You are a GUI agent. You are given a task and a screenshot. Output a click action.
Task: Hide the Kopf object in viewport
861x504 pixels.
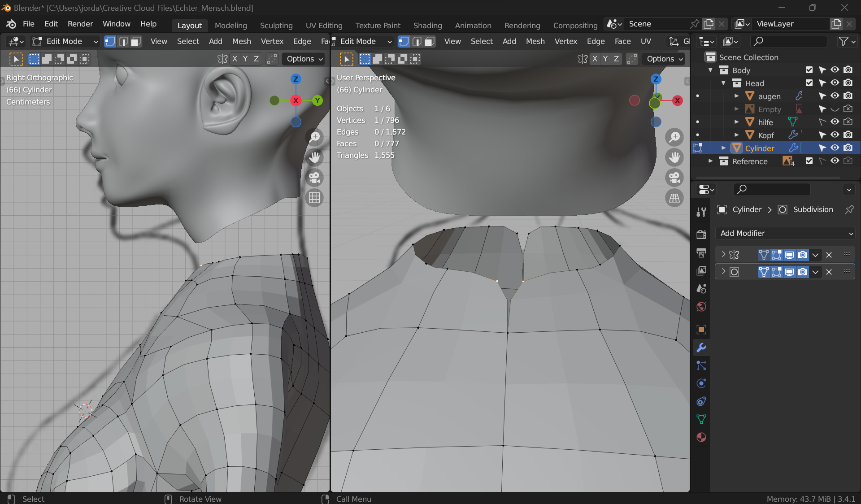[835, 135]
